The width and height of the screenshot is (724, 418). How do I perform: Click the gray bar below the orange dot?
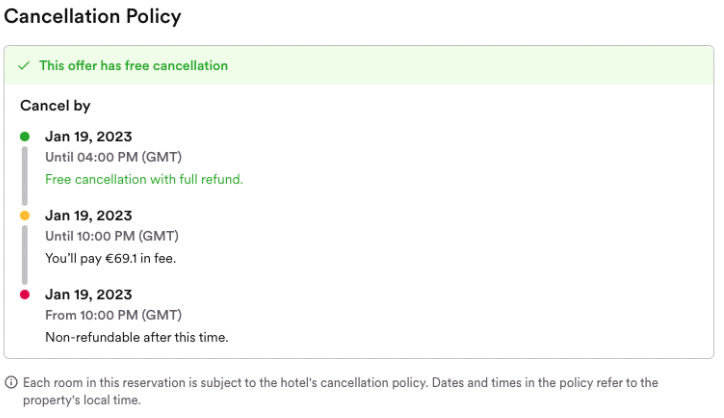(x=25, y=254)
